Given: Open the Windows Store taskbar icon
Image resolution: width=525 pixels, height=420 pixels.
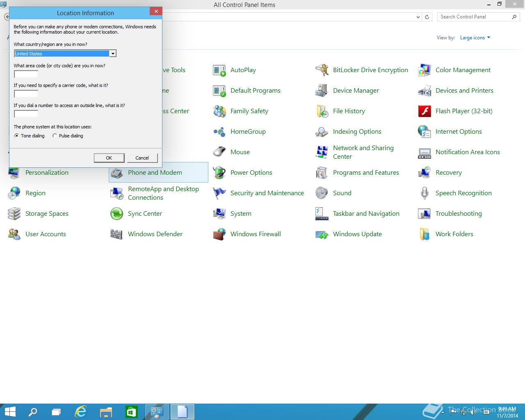Looking at the screenshot, I should click(131, 412).
